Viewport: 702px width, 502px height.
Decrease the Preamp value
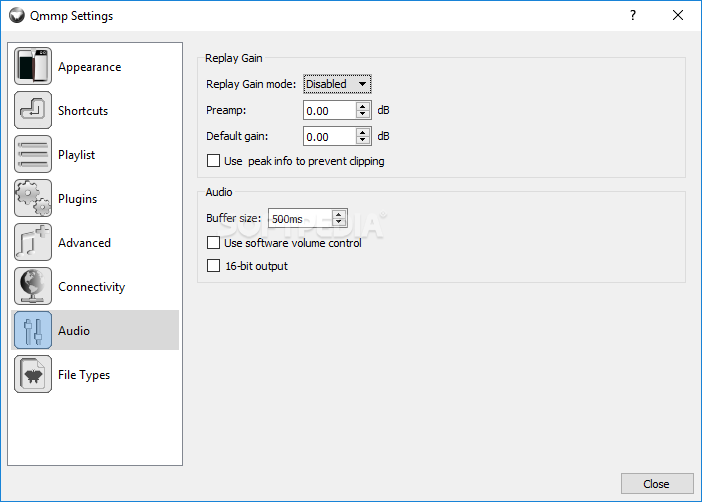tap(363, 114)
